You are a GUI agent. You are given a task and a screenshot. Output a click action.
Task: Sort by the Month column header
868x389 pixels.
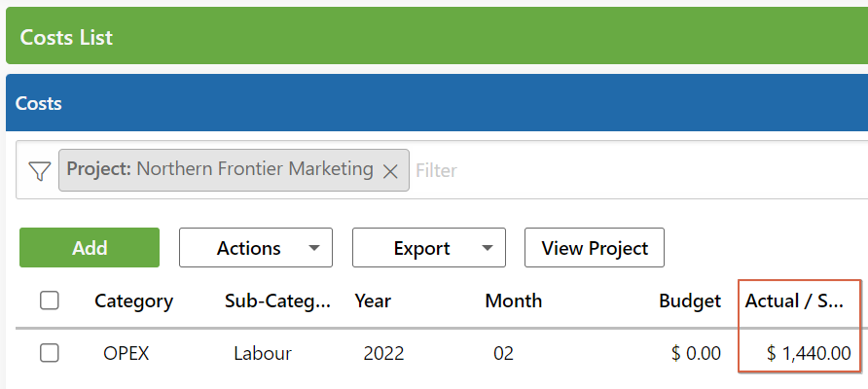[514, 301]
